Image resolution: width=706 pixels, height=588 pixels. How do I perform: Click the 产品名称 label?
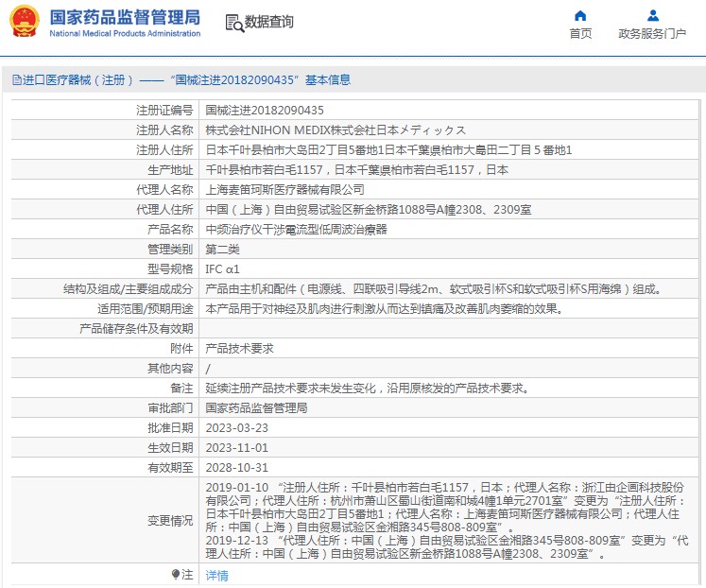[x=170, y=229]
